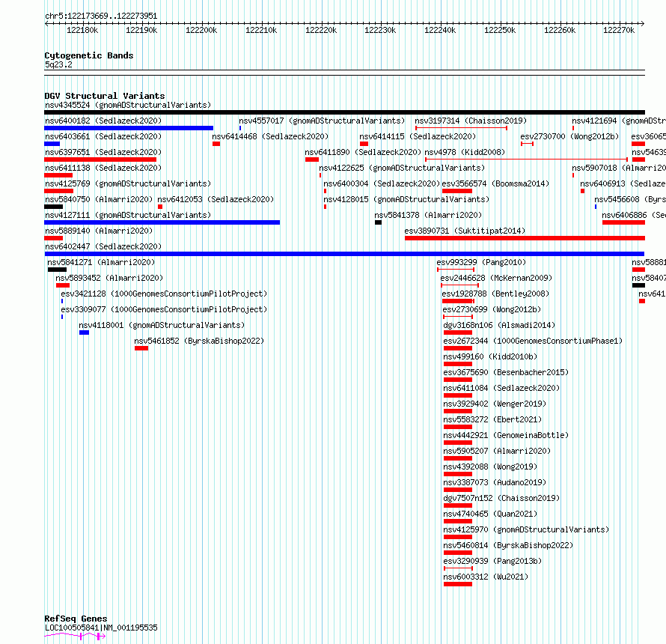Open nsv4392088 Wong2019 variant
Image resolution: width=666 pixels, height=644 pixels.
click(490, 467)
